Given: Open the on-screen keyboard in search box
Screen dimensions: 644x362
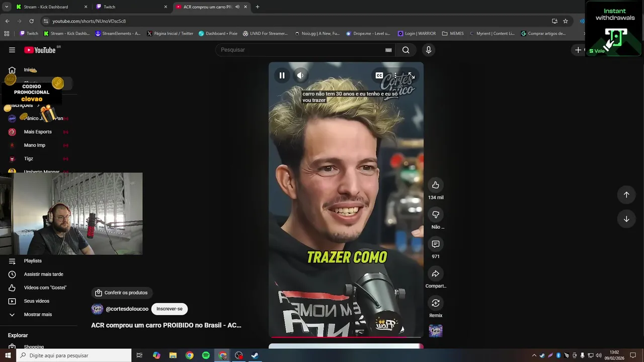Looking at the screenshot, I should click(x=388, y=50).
